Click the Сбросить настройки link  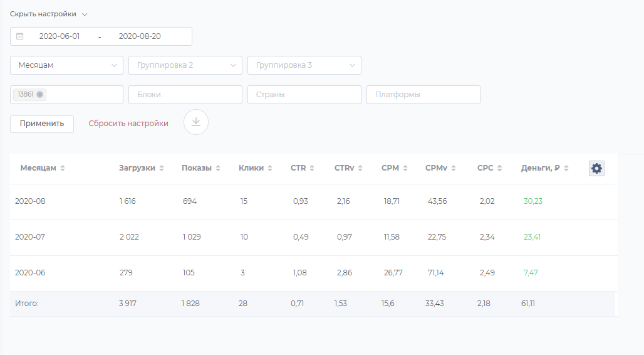128,124
